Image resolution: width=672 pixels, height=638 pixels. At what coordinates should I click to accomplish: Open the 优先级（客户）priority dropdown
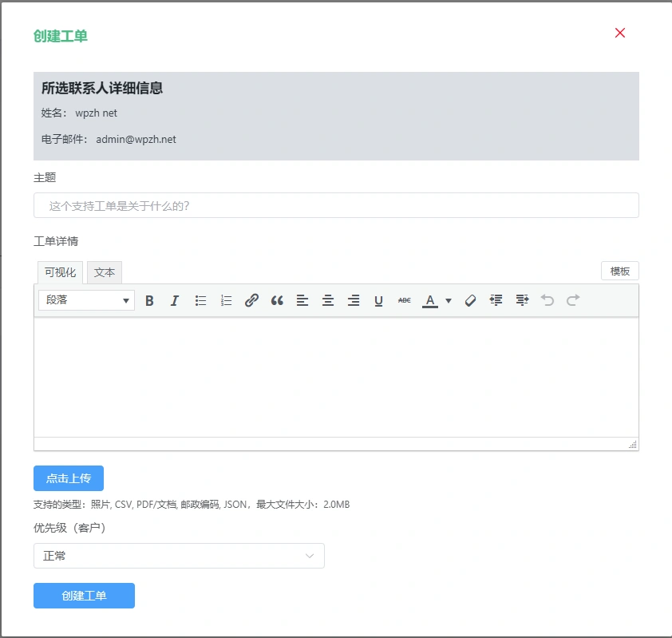click(179, 556)
